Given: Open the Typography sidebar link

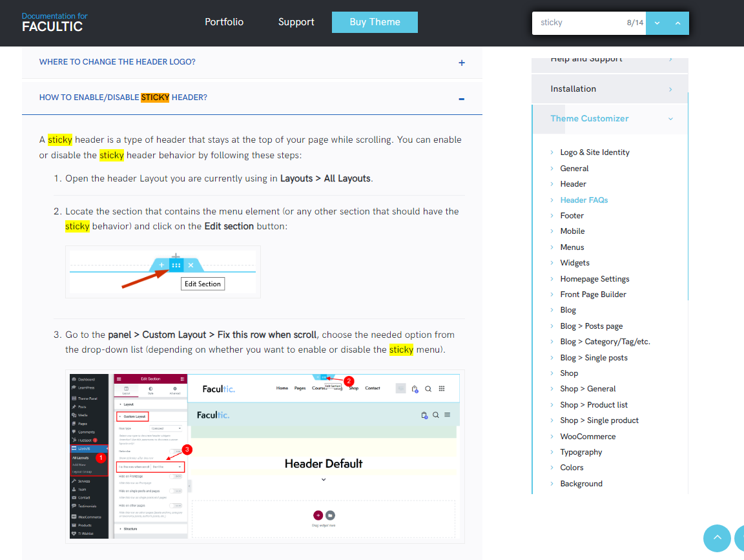Looking at the screenshot, I should tap(581, 451).
